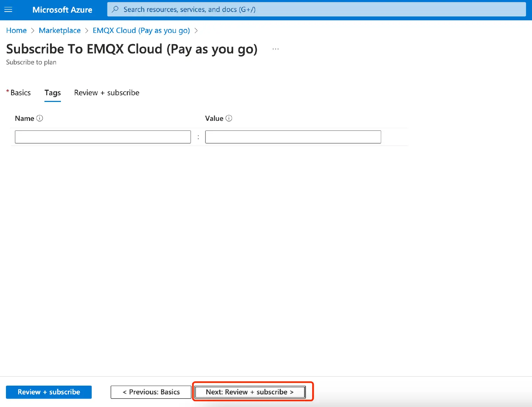The image size is (532, 407).
Task: Click the Value column header label
Action: 214,118
